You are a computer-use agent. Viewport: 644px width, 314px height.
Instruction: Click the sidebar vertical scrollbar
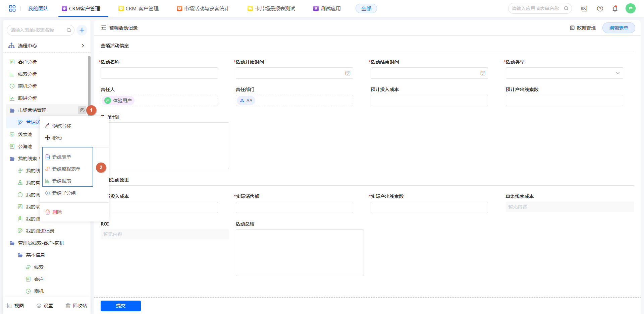click(89, 80)
